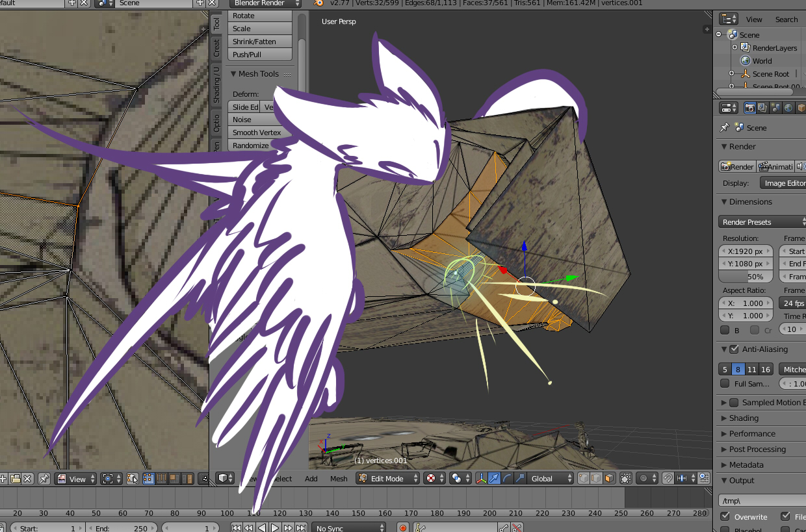Play the animation in reverse
The height and width of the screenshot is (532, 806).
click(x=263, y=528)
